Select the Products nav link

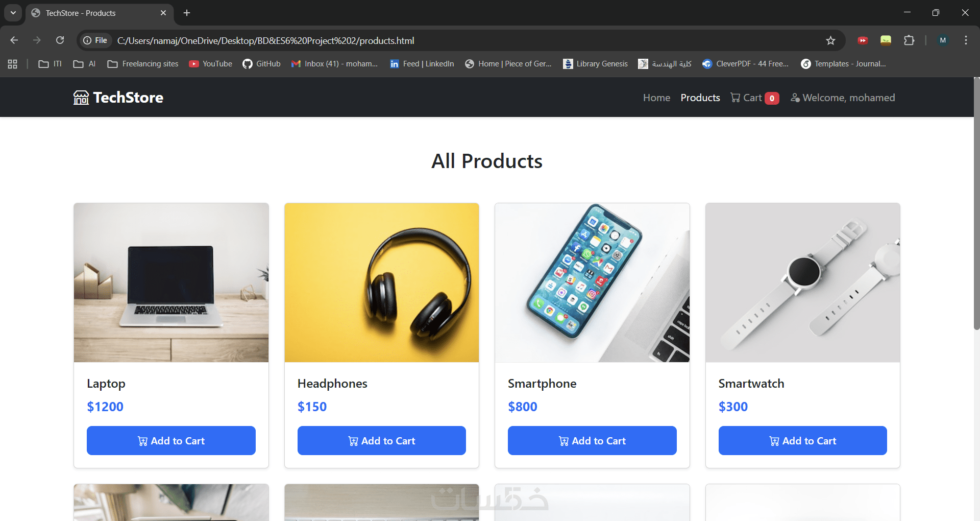pos(700,98)
